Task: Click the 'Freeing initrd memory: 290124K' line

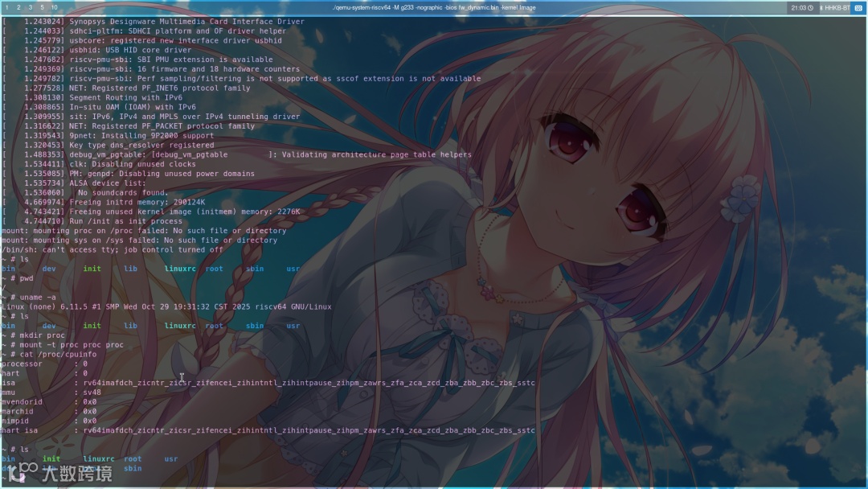Action: coord(104,202)
